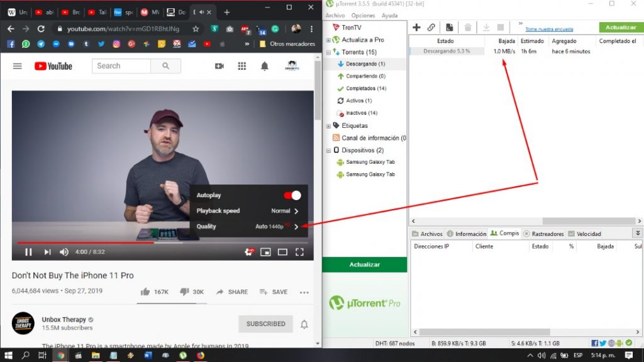The width and height of the screenshot is (644, 362).
Task: Open YouTube notifications bell in header
Action: [265, 66]
